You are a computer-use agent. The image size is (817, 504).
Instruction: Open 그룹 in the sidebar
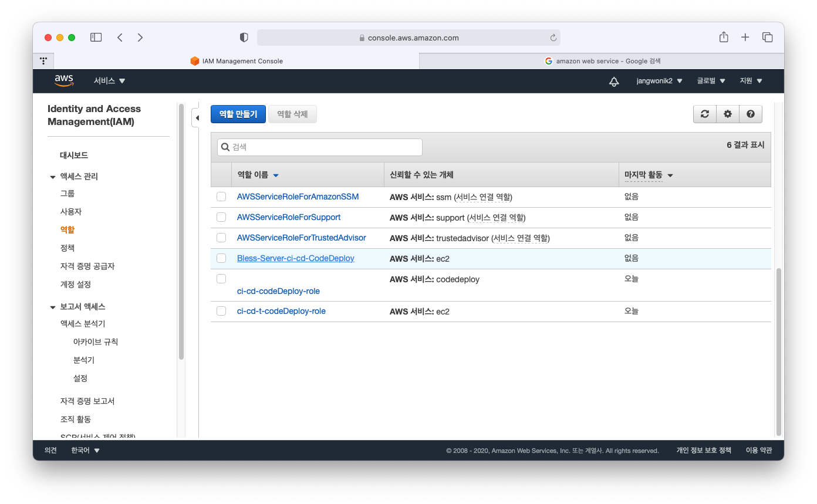click(x=67, y=194)
